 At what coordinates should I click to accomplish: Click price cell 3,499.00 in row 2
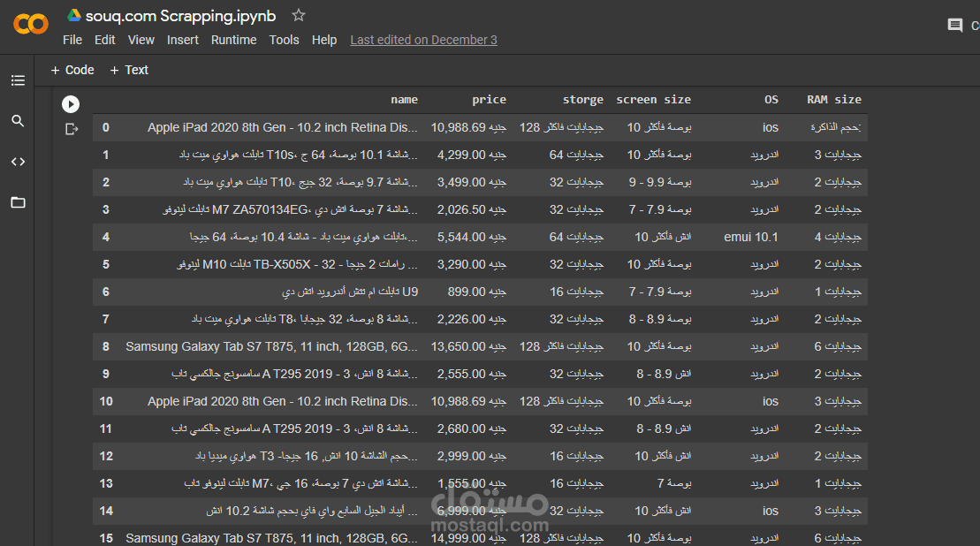(471, 182)
